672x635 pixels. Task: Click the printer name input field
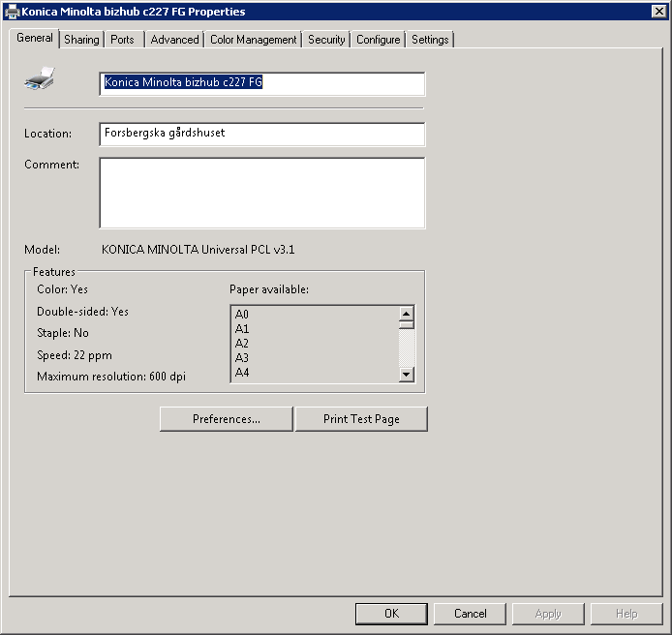pyautogui.click(x=261, y=84)
